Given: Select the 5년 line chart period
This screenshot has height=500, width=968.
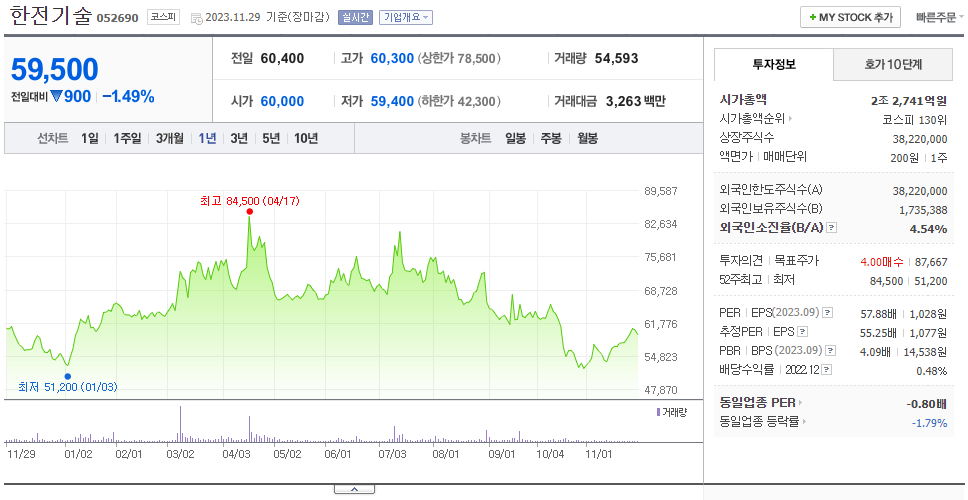Looking at the screenshot, I should click(x=271, y=138).
